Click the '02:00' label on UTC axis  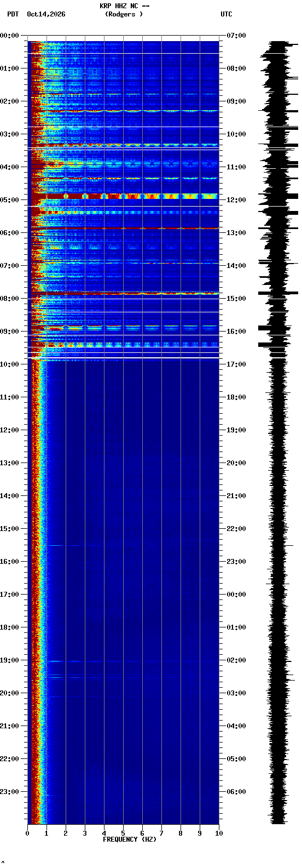point(236,660)
